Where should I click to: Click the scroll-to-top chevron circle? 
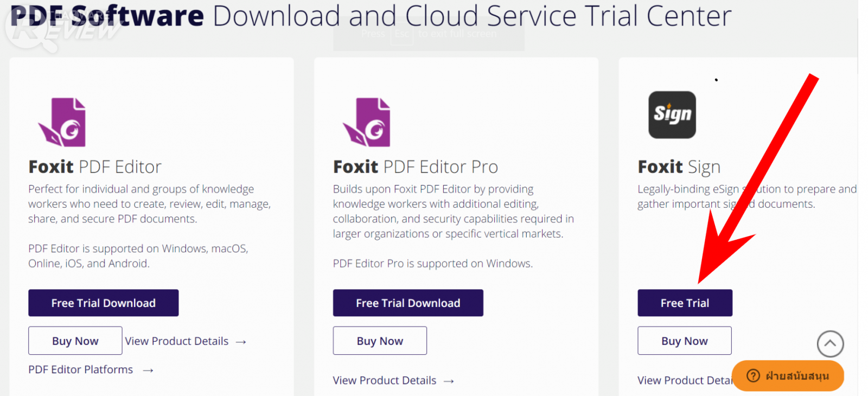coord(830,344)
